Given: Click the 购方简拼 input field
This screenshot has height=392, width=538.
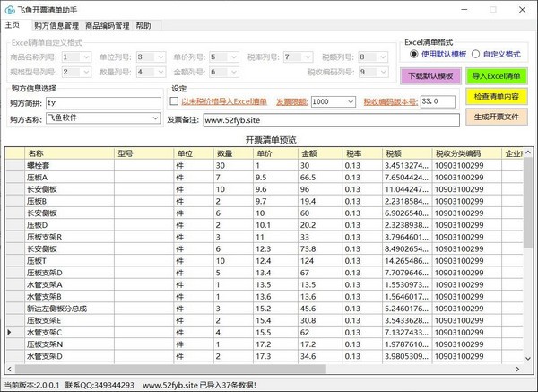Looking at the screenshot, I should [x=102, y=102].
